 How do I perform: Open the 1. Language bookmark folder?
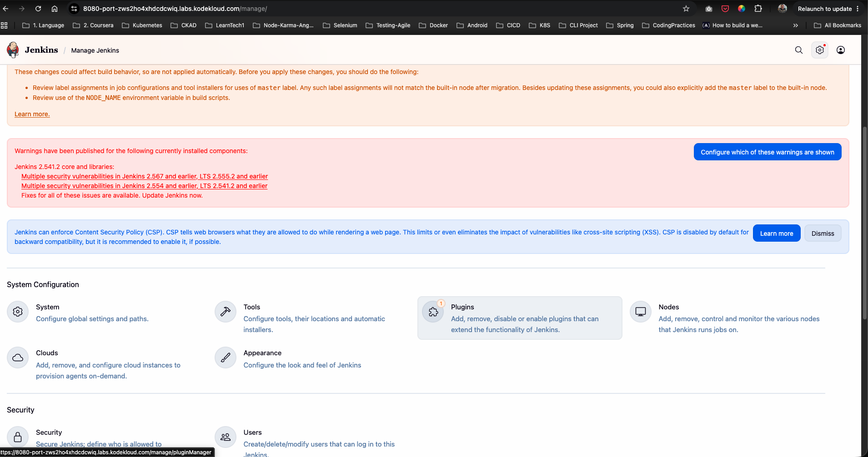click(43, 25)
